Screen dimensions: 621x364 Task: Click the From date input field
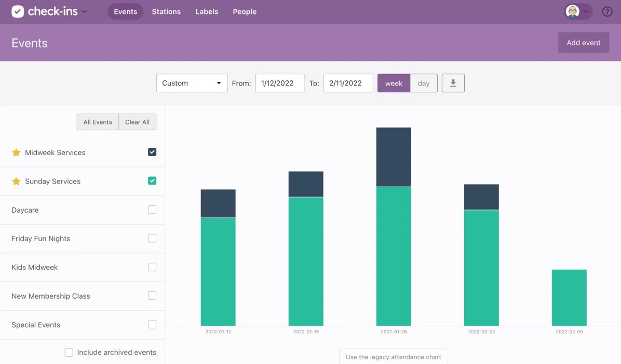tap(280, 83)
